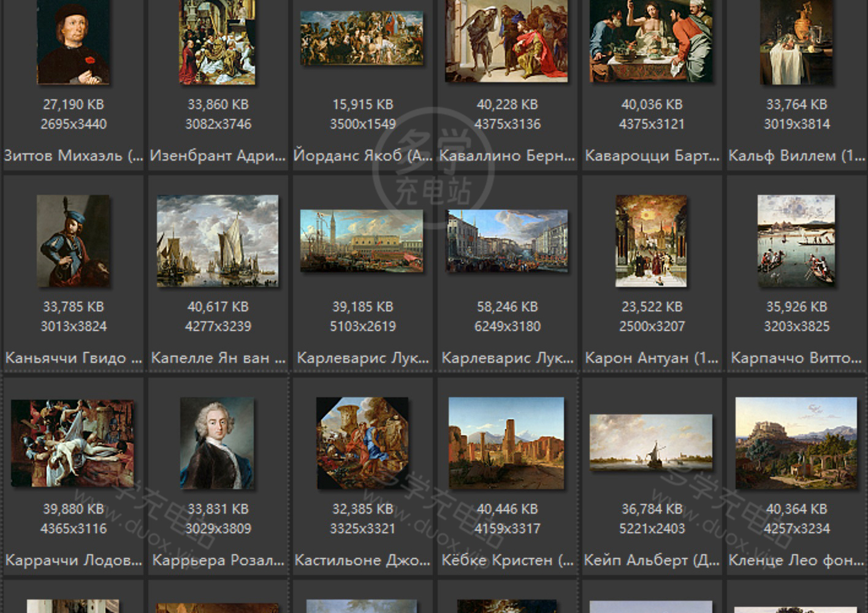This screenshot has height=613, width=868.
Task: Select the Кёбке Кристен ruins thumbnail
Action: point(506,443)
